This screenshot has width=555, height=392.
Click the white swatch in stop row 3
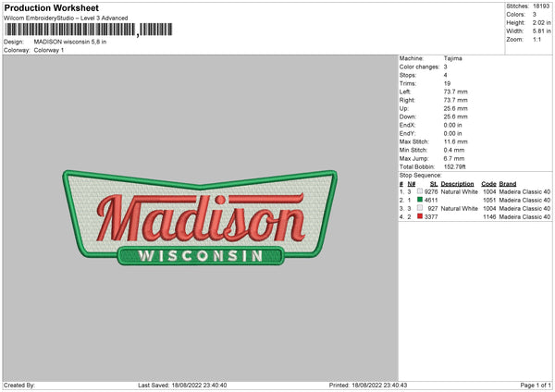[420, 208]
